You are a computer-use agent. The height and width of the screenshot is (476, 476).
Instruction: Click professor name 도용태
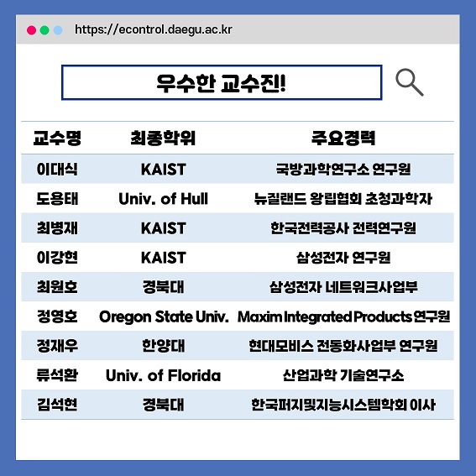point(57,199)
